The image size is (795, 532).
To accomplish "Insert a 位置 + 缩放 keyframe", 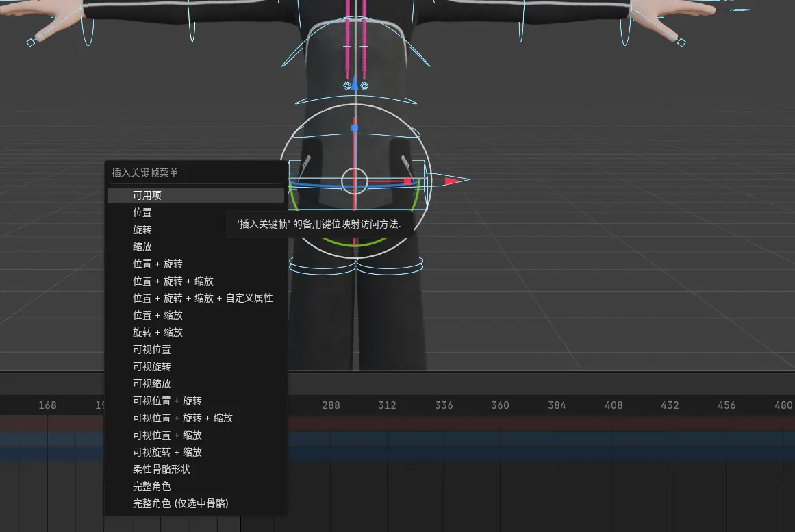I will [196, 316].
